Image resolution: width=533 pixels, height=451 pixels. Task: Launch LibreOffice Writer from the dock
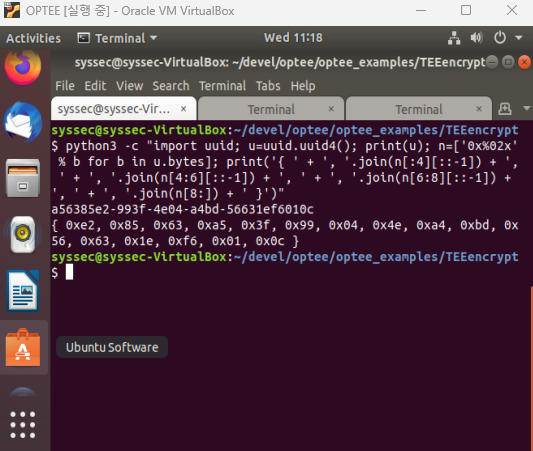(23, 291)
